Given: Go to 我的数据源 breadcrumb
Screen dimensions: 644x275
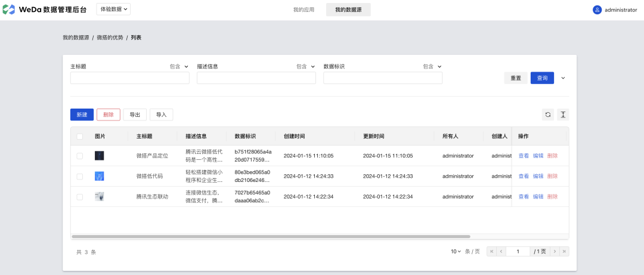Looking at the screenshot, I should click(76, 38).
